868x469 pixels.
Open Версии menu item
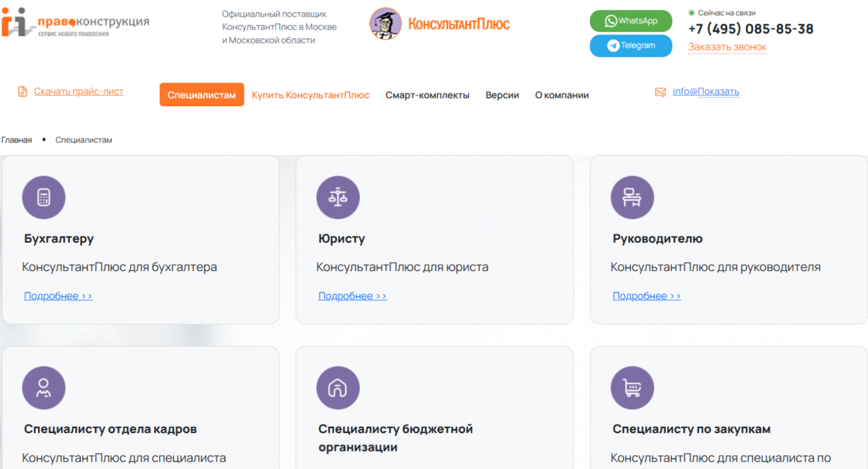502,95
